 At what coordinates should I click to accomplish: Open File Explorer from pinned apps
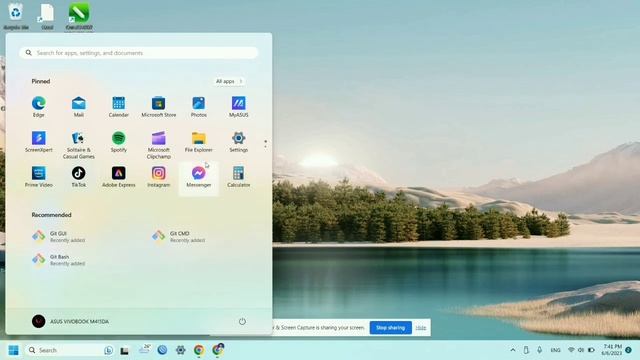[x=198, y=142]
